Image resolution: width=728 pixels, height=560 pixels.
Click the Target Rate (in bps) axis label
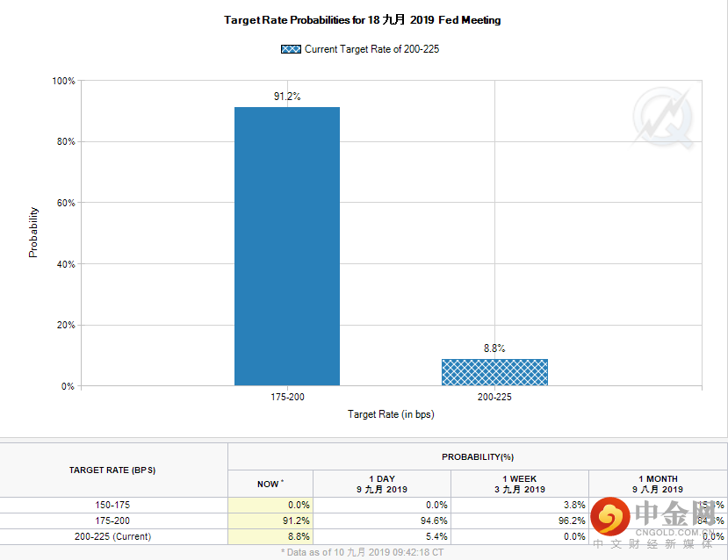point(391,414)
